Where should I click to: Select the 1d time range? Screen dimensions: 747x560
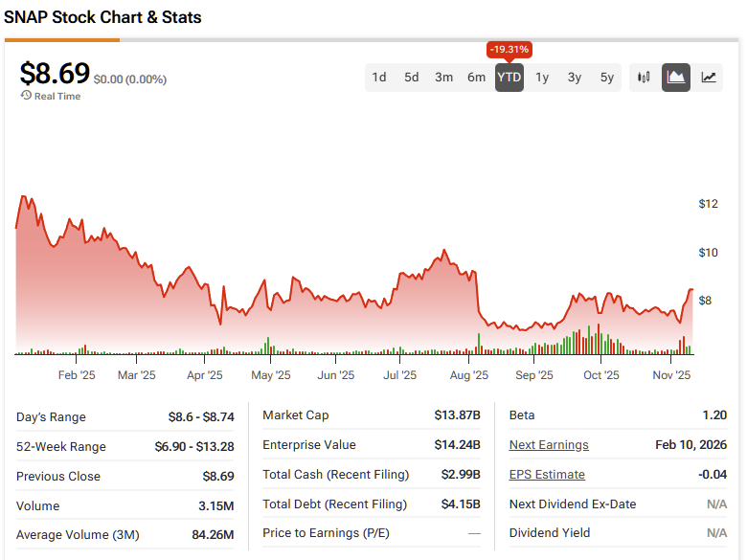[379, 78]
